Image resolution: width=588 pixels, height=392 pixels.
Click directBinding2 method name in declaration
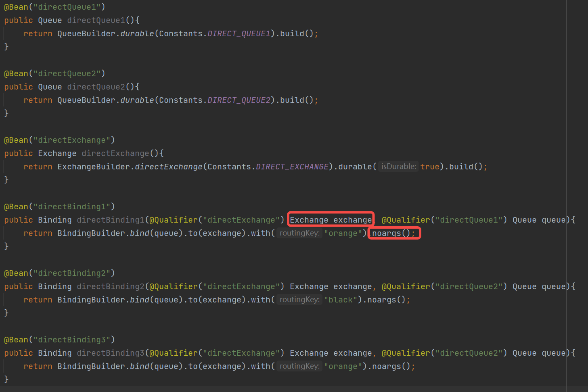tap(111, 286)
